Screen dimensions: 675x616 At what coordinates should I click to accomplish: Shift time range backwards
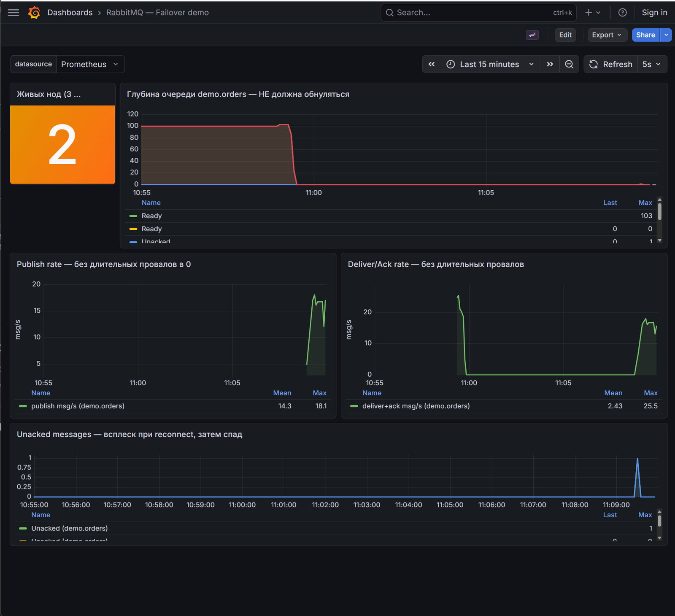tap(432, 64)
